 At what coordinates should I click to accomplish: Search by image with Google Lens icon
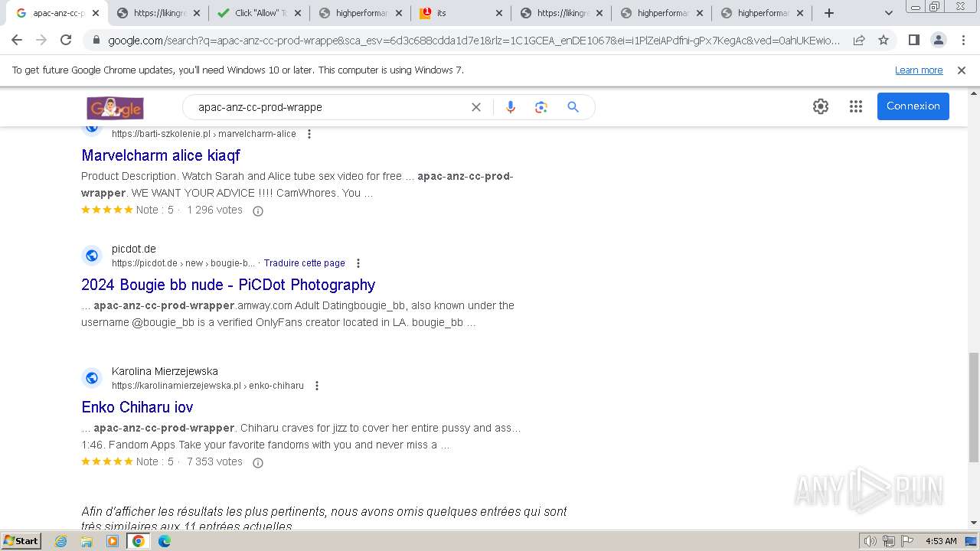point(541,107)
